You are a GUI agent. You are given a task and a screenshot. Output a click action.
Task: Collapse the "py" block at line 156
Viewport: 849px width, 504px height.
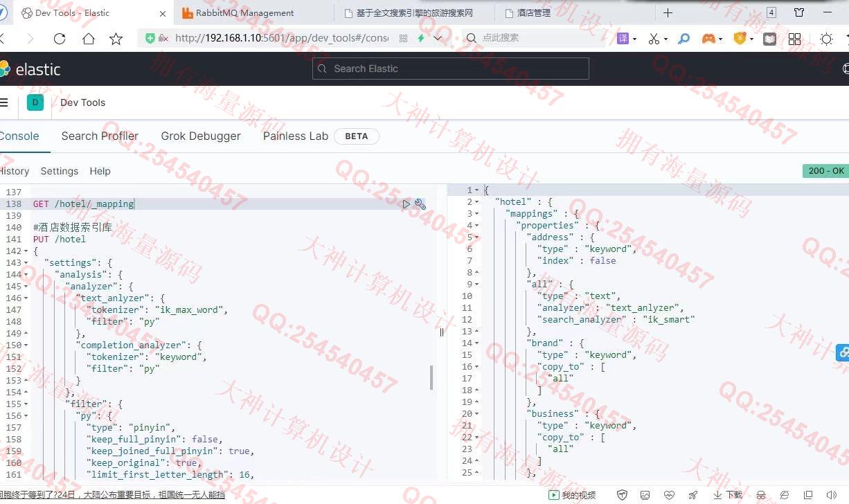coord(26,416)
